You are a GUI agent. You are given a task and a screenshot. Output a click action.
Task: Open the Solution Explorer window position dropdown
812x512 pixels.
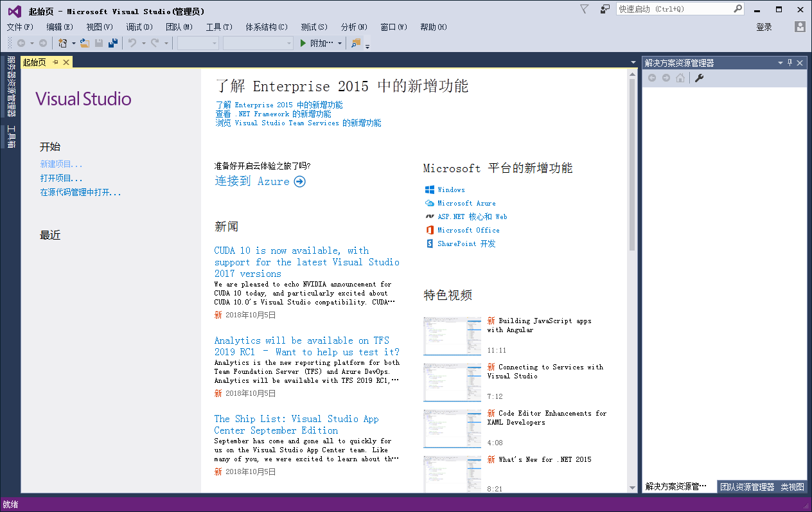pos(781,63)
